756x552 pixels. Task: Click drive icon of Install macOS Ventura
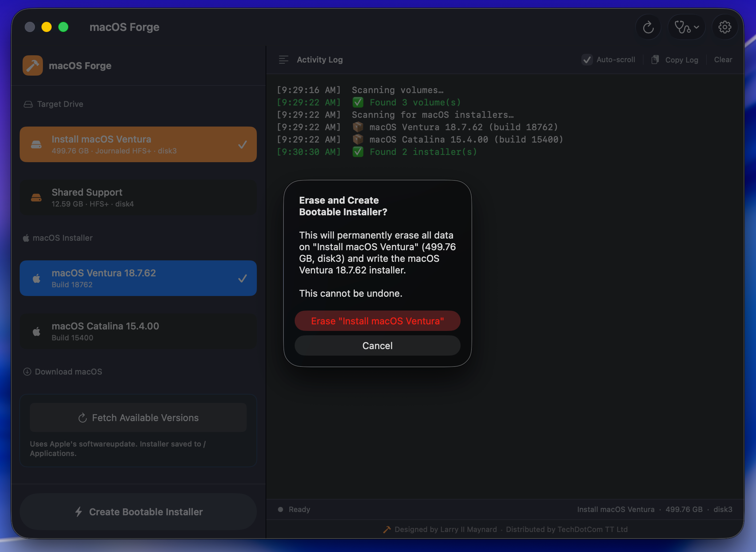36,145
